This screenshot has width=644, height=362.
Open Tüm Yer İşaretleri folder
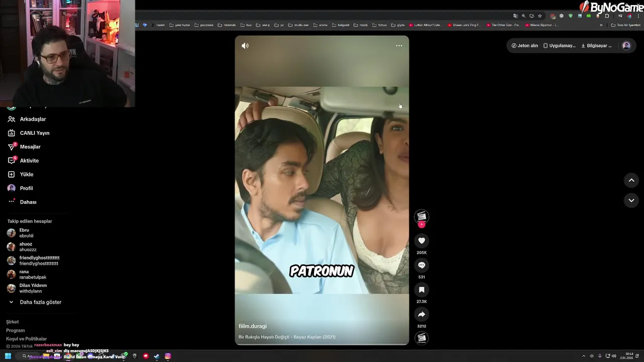tap(625, 25)
